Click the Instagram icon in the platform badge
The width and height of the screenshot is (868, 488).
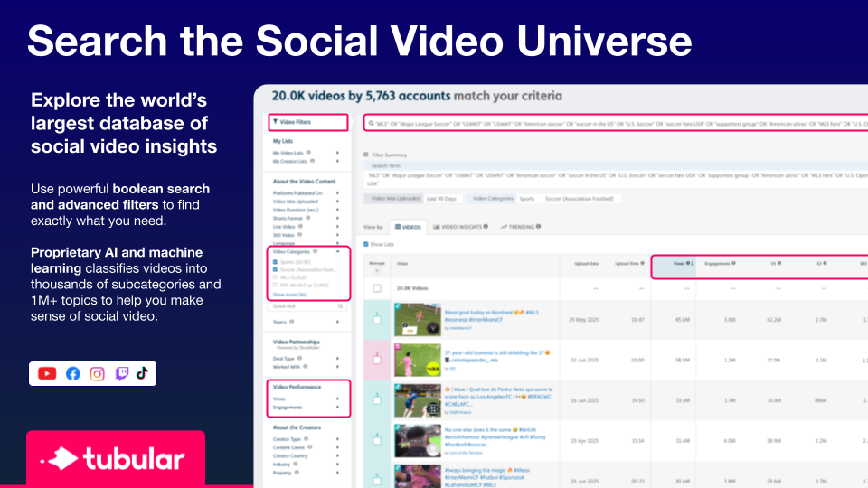pos(97,373)
